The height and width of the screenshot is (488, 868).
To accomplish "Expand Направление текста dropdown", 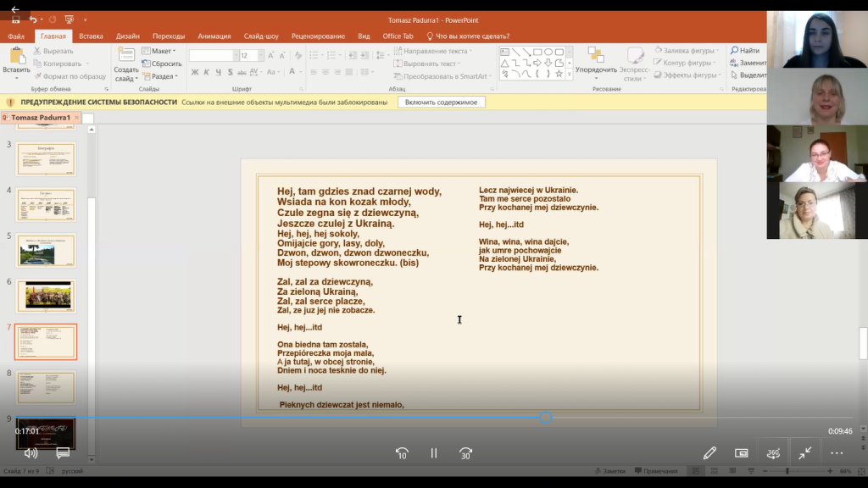I will coord(432,51).
